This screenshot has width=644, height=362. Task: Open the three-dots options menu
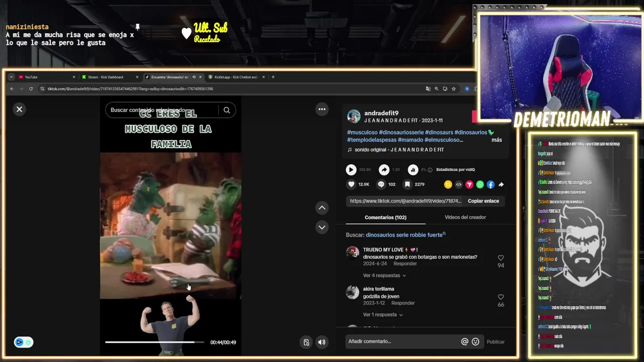[322, 109]
